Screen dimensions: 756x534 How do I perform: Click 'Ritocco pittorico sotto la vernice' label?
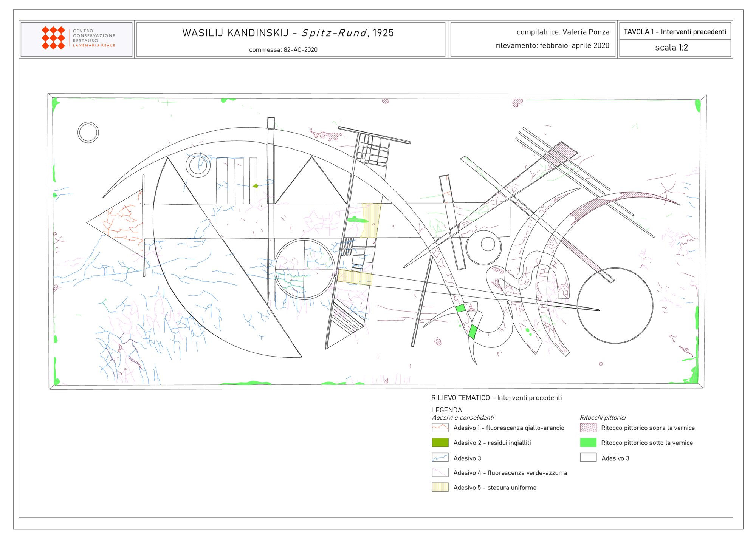[647, 443]
